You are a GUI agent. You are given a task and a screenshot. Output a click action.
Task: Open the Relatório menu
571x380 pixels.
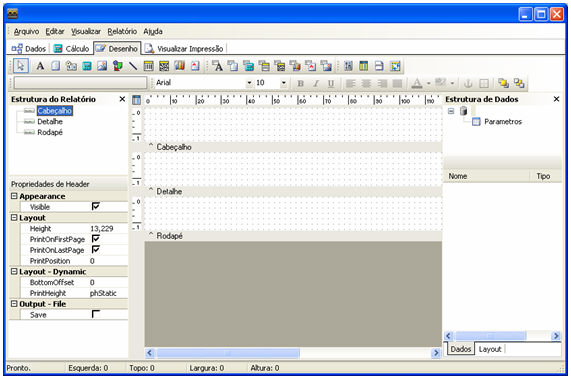click(x=122, y=31)
